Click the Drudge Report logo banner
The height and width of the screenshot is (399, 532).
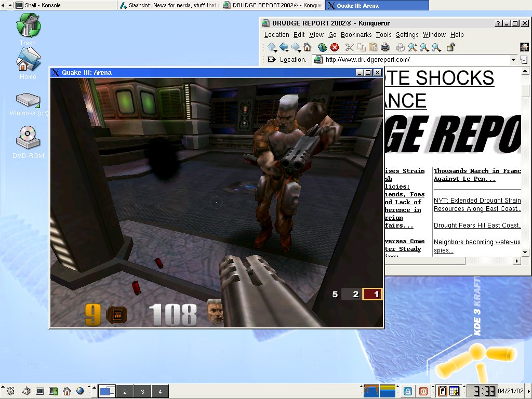coord(453,135)
